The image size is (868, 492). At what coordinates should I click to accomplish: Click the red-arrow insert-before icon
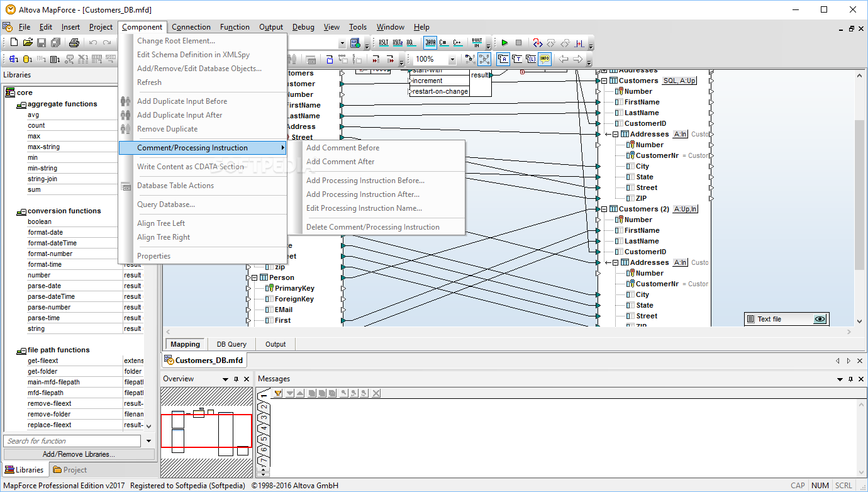point(376,59)
